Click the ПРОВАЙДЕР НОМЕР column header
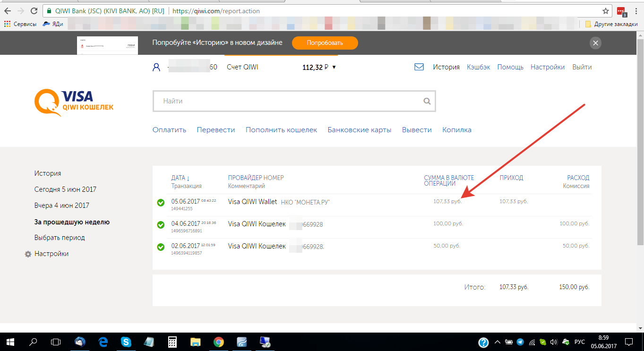 pyautogui.click(x=256, y=178)
